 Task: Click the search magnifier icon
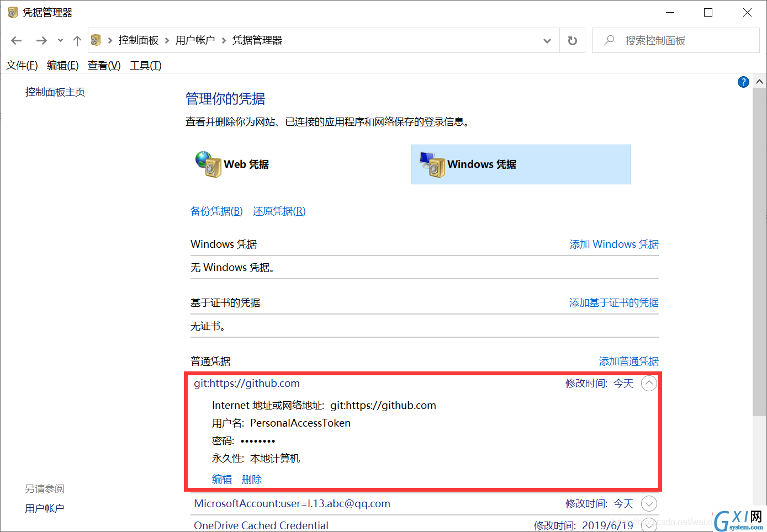[x=609, y=40]
